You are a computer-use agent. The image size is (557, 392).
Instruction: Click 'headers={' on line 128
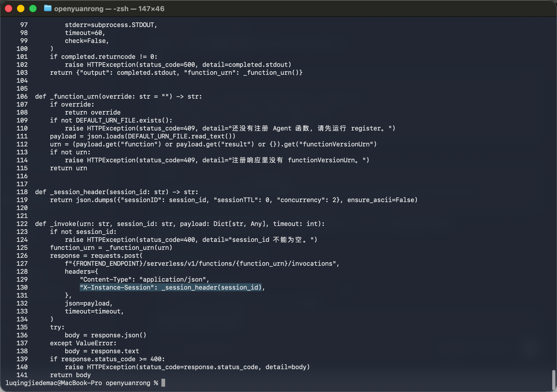tap(82, 272)
